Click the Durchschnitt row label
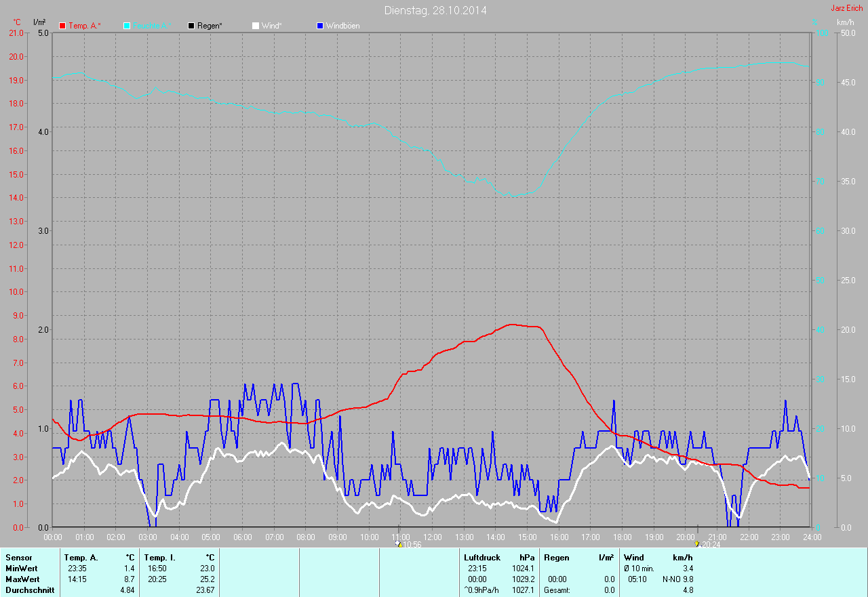Screen dimensions: 868x597 pos(30,590)
